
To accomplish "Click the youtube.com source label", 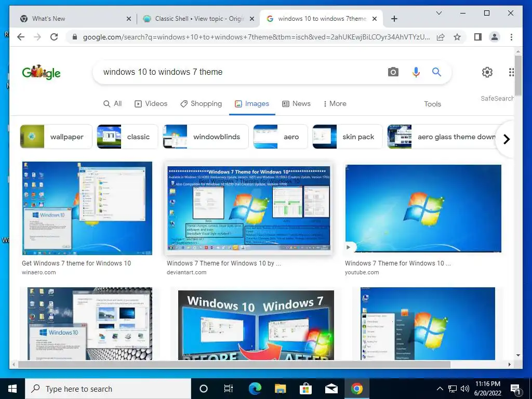I will [x=362, y=272].
